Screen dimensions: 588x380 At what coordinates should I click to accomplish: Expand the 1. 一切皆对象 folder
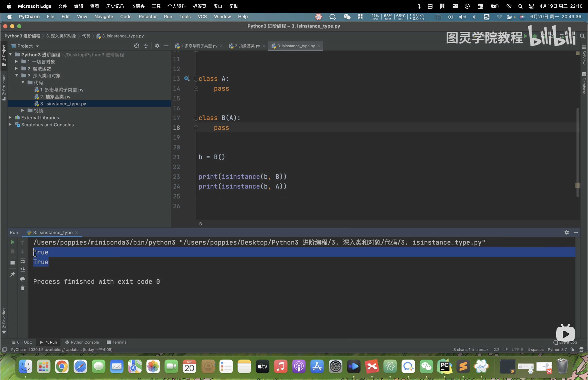click(x=16, y=61)
